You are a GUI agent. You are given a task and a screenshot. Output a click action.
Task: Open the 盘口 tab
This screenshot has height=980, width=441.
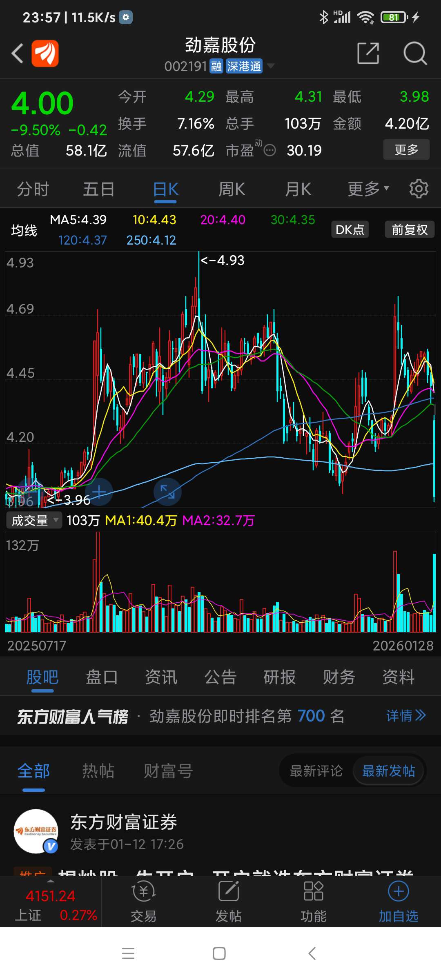[x=102, y=677]
